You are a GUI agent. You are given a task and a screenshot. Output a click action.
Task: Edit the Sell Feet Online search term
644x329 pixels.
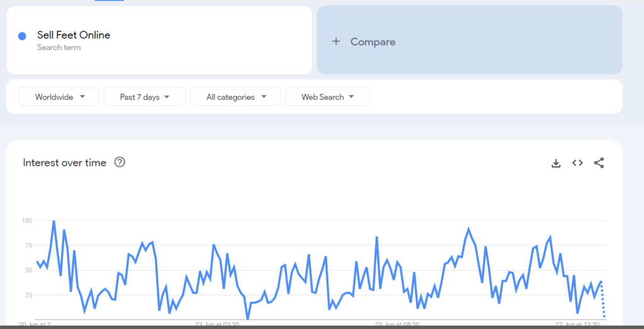coord(74,35)
